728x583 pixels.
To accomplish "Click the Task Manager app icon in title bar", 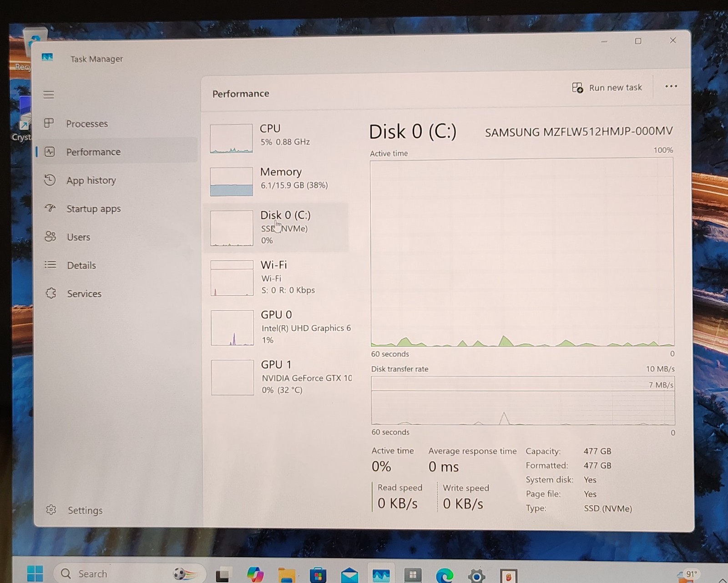I will (x=47, y=57).
